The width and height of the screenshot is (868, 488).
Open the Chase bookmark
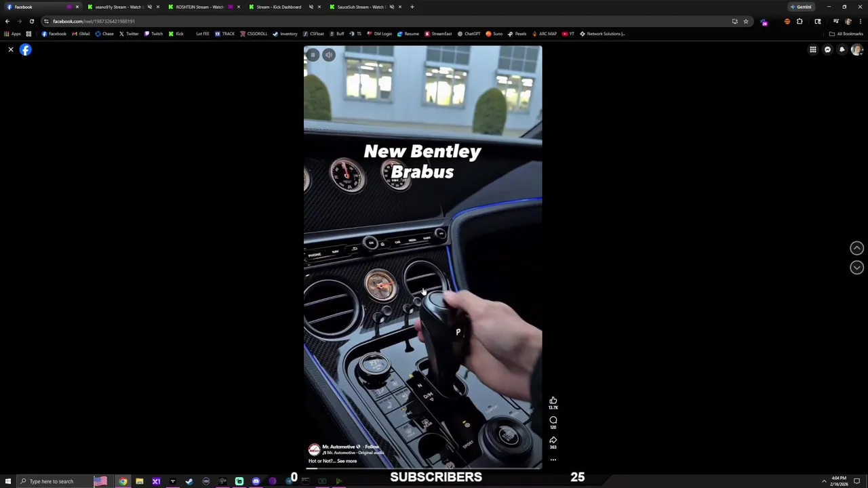pyautogui.click(x=104, y=34)
